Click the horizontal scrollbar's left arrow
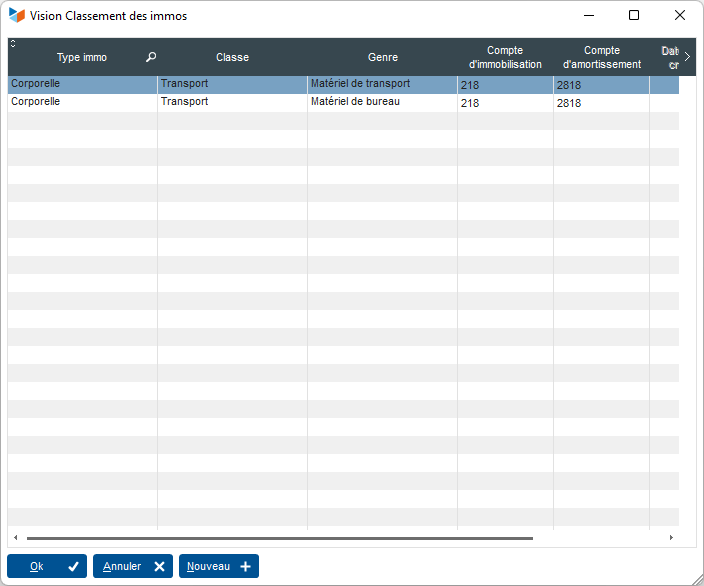 (x=15, y=538)
